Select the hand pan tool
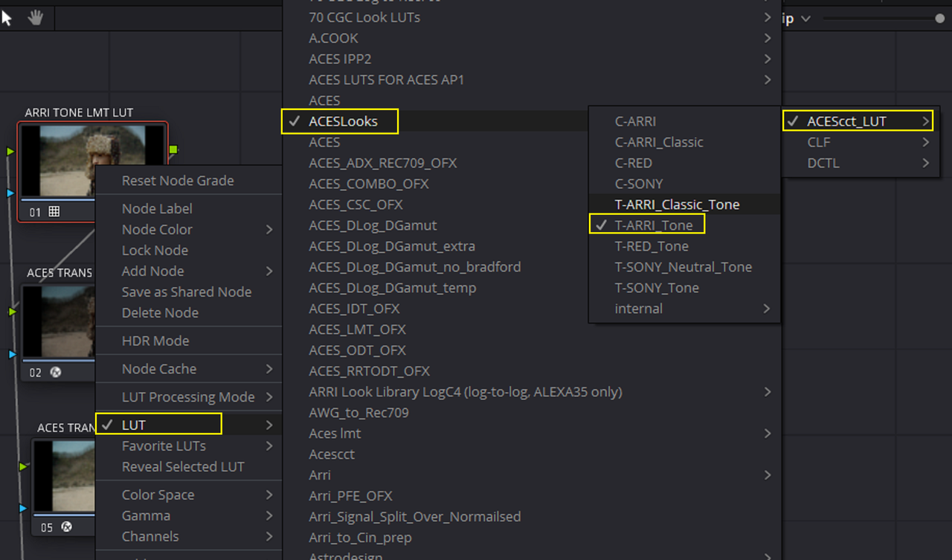The image size is (952, 560). click(35, 18)
